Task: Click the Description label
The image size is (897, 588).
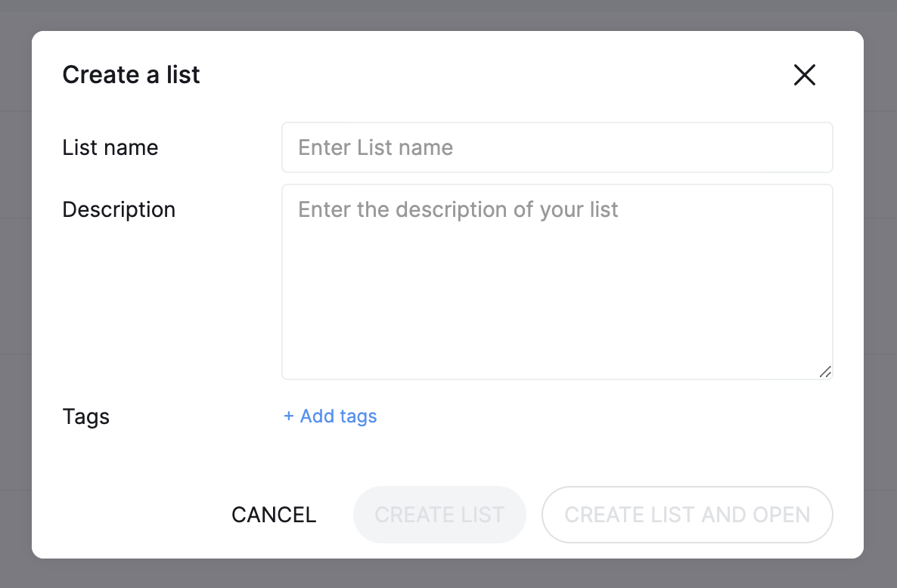Action: 119,209
